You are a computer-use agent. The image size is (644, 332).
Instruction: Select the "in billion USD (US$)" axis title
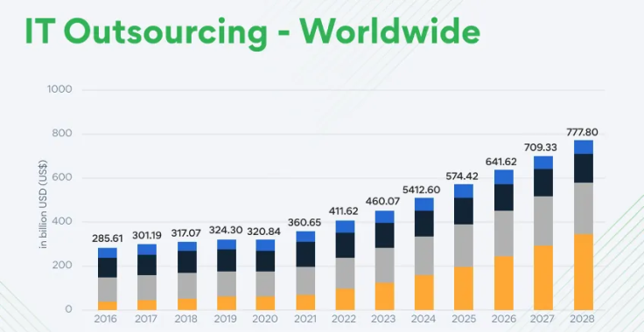pos(44,204)
